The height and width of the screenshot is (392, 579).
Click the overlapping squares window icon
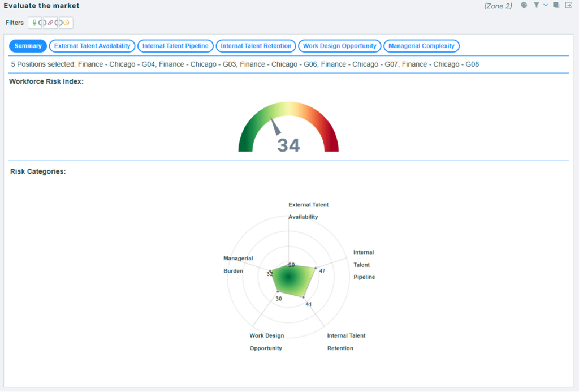(556, 5)
